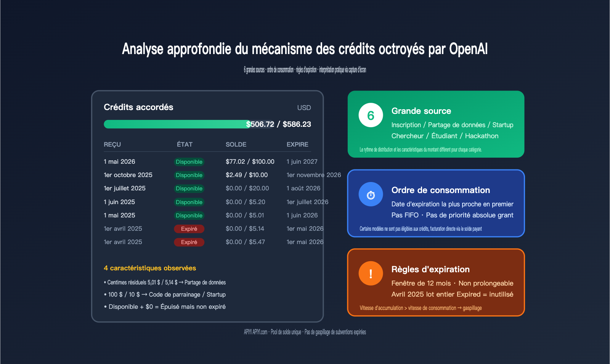Click the received date 1 mai 2025

[x=119, y=215]
